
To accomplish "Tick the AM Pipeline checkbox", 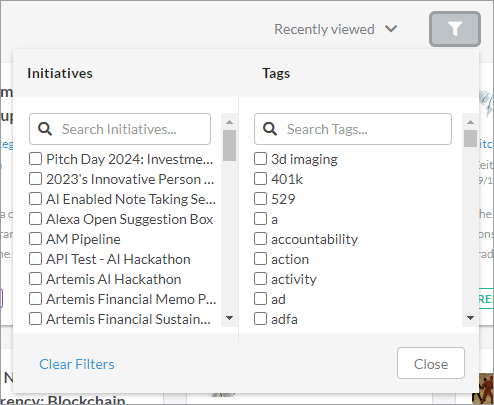I will (x=35, y=239).
